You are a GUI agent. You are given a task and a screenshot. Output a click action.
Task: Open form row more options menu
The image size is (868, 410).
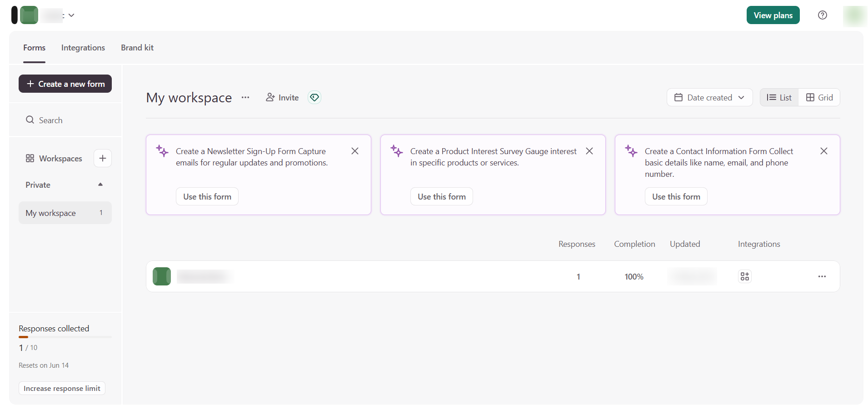click(x=822, y=276)
